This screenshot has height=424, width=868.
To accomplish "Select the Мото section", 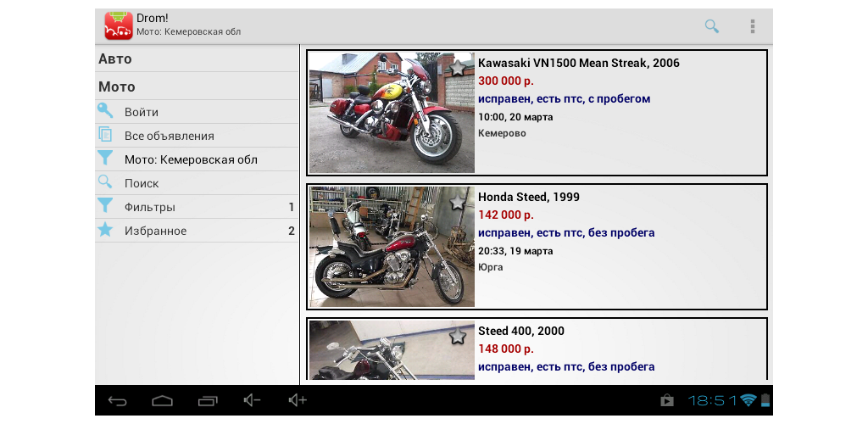I will [x=197, y=86].
